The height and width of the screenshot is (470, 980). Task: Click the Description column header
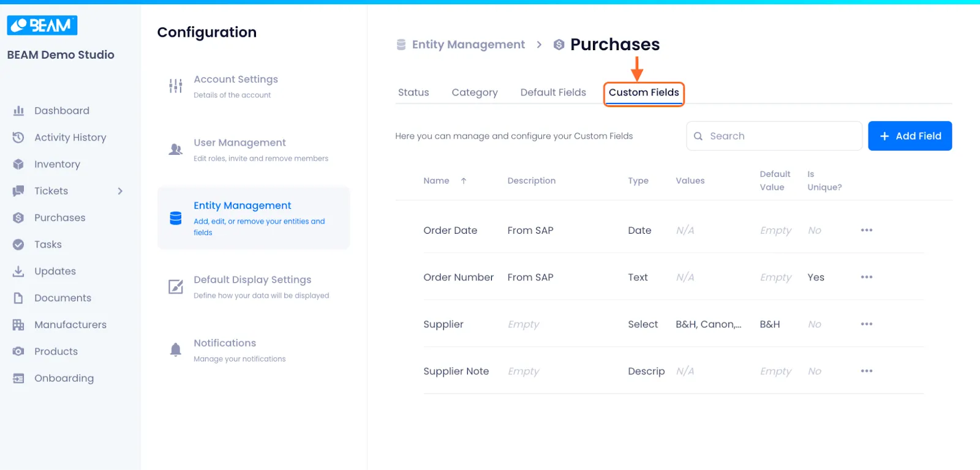pos(532,181)
